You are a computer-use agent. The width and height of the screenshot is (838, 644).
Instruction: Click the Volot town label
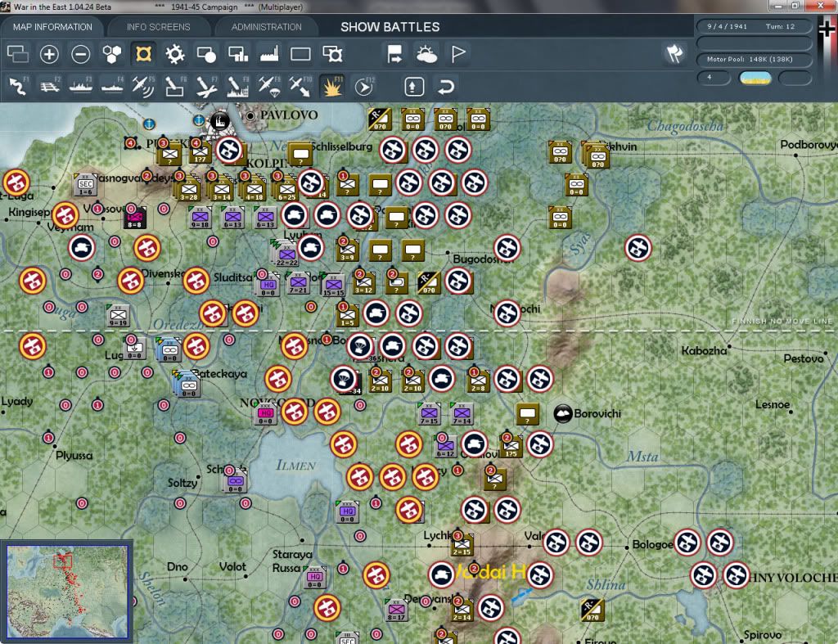click(x=232, y=566)
